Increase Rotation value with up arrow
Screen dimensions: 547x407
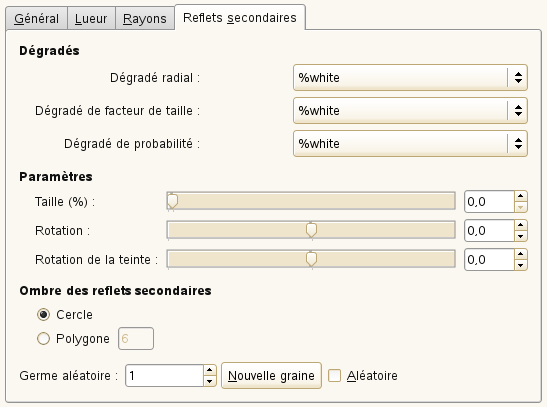click(x=520, y=225)
